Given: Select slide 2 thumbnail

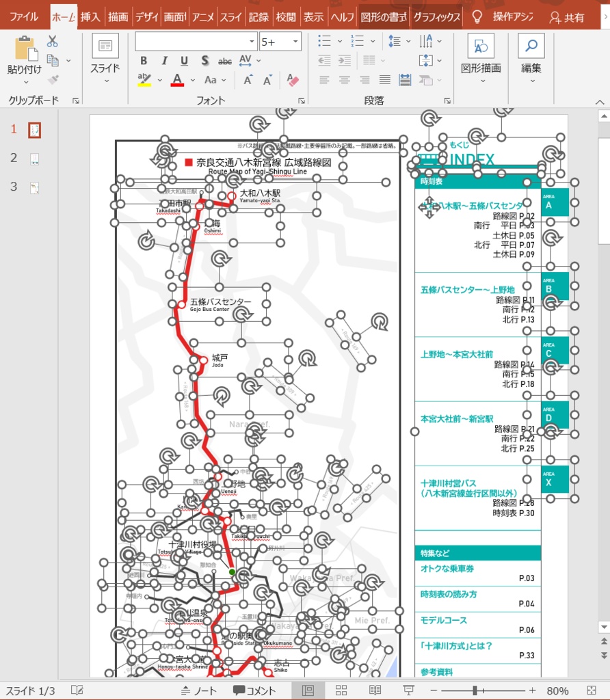Looking at the screenshot, I should click(x=35, y=159).
